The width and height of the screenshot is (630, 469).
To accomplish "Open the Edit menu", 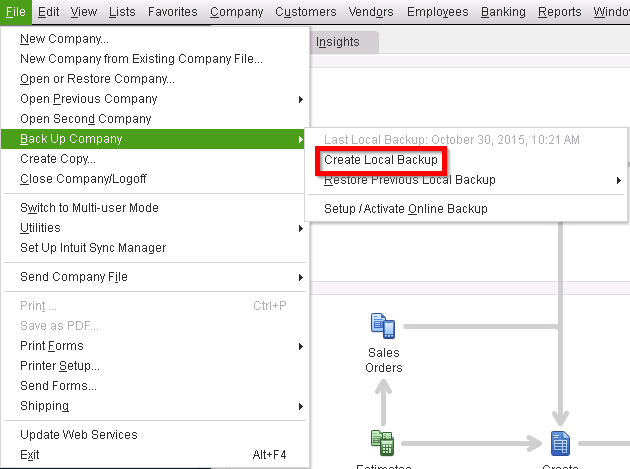I will coord(48,12).
